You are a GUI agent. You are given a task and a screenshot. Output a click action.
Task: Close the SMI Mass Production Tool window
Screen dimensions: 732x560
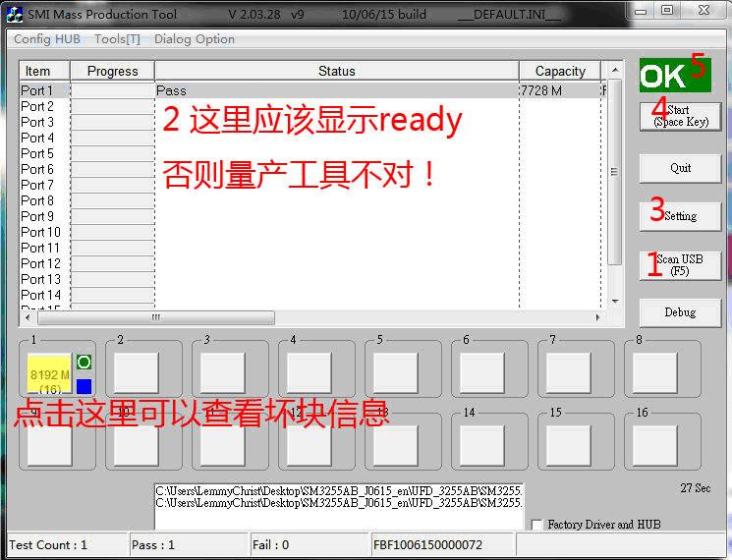tap(704, 10)
